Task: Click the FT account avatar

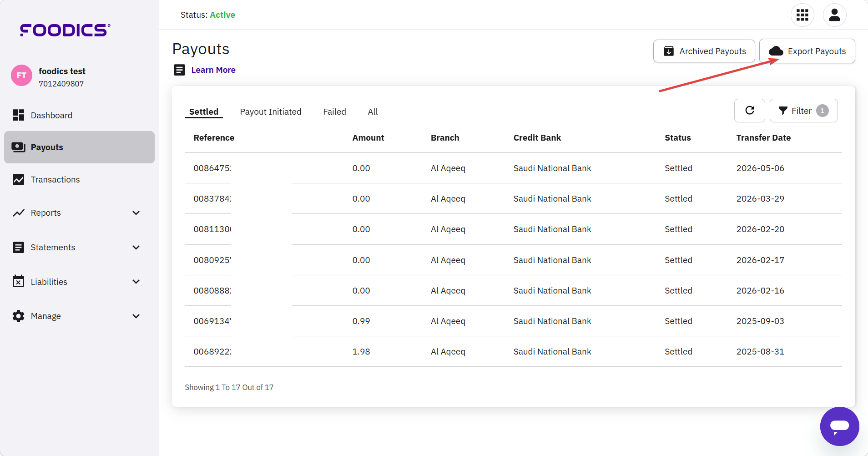Action: tap(21, 76)
